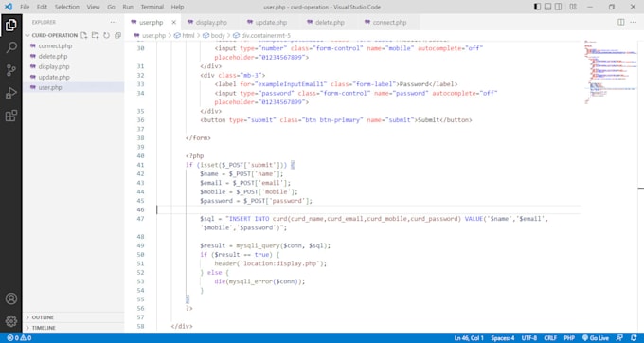
Task: Open the Go menu
Action: pos(111,7)
